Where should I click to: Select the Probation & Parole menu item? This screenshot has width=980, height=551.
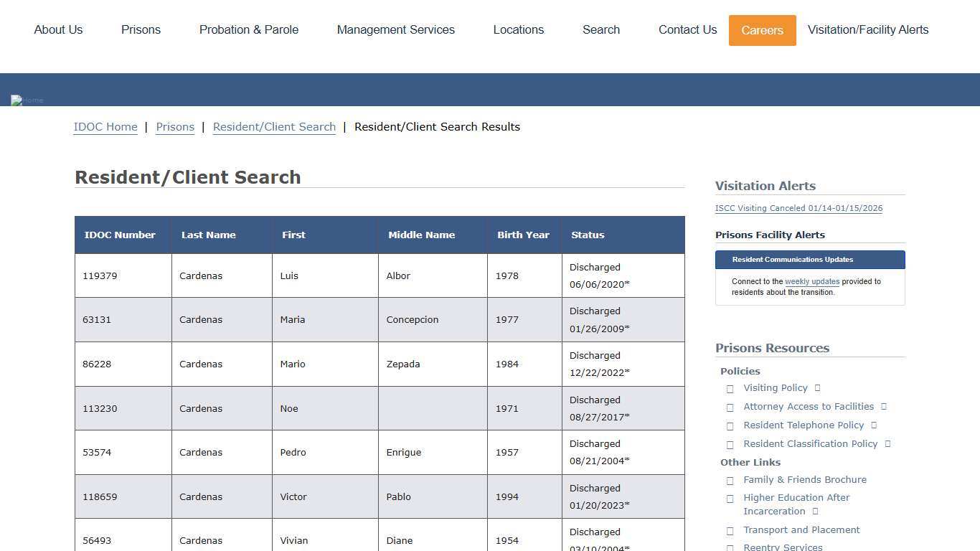(249, 29)
